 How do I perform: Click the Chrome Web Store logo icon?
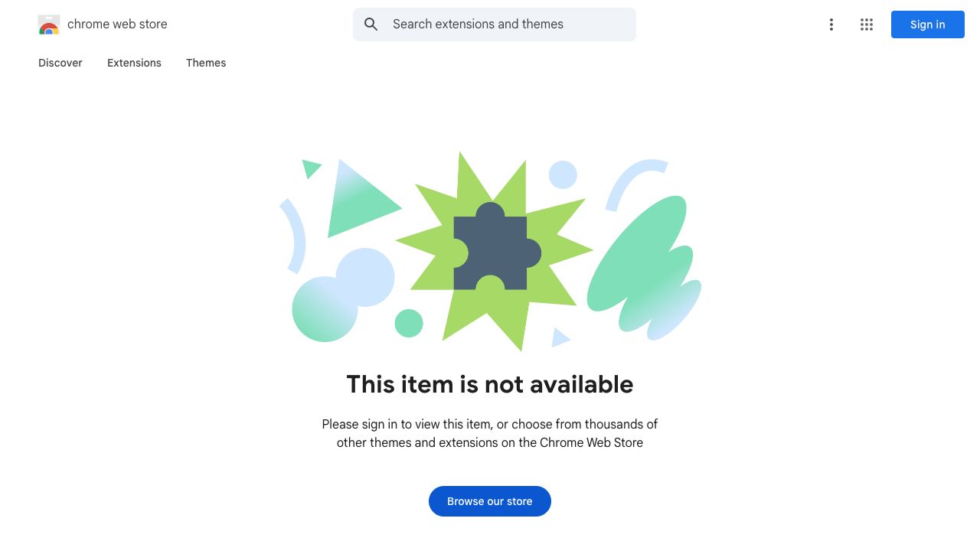point(49,24)
